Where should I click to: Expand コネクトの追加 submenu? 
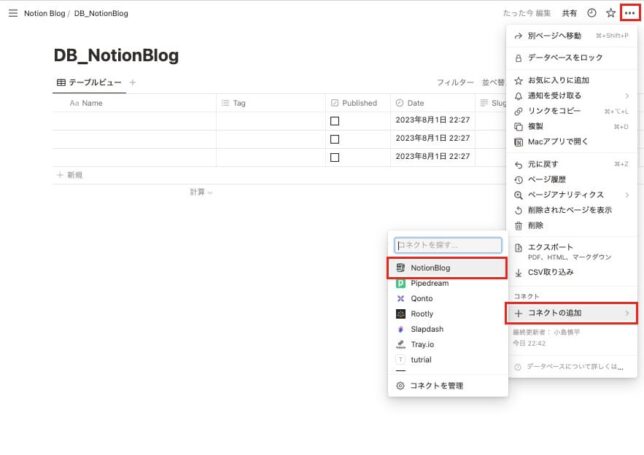tap(571, 313)
